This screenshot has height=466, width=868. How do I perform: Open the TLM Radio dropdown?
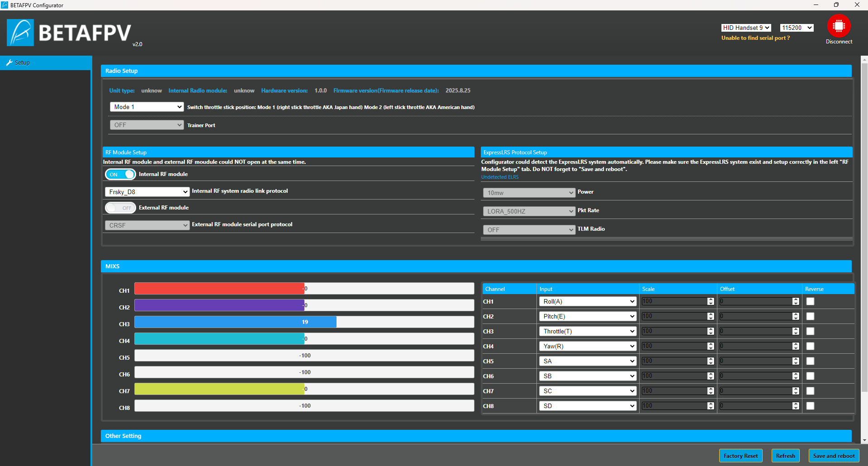pos(529,230)
